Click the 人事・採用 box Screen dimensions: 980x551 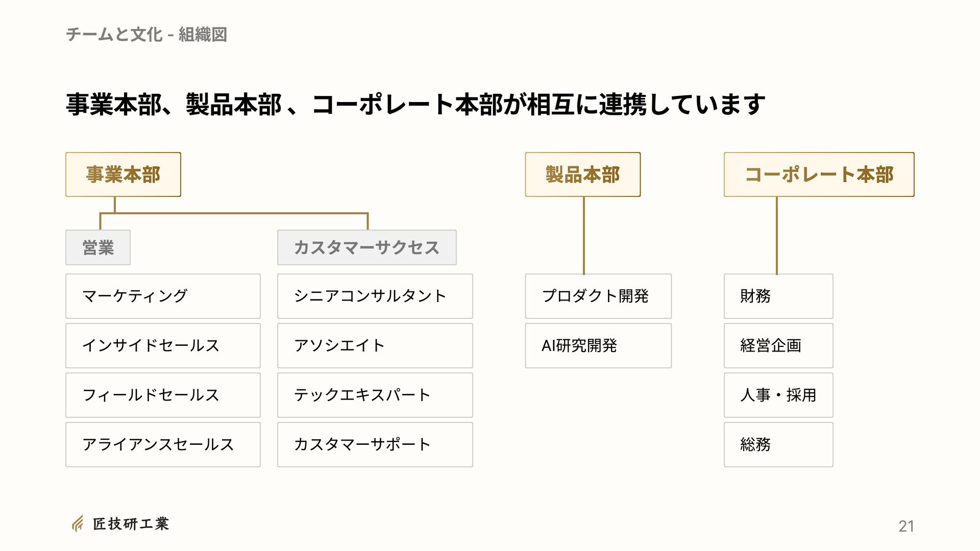pyautogui.click(x=778, y=395)
